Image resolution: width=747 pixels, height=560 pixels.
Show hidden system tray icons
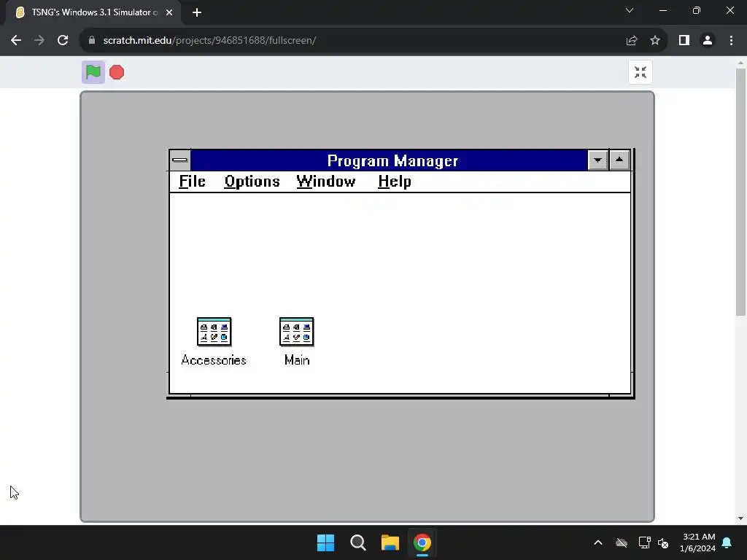pyautogui.click(x=598, y=542)
